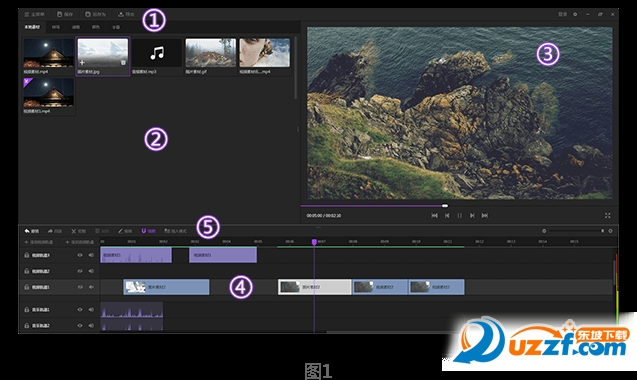Toggle visibility of video track 1
637x380 pixels.
pos(80,287)
